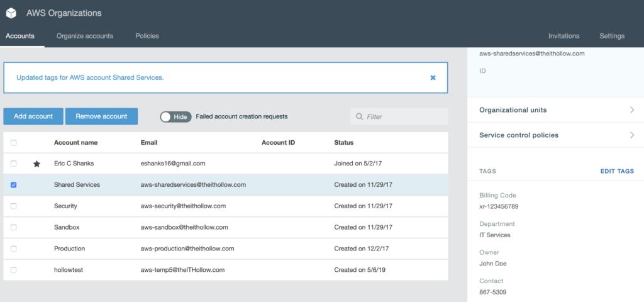Expand the Service control policies section

(x=556, y=135)
